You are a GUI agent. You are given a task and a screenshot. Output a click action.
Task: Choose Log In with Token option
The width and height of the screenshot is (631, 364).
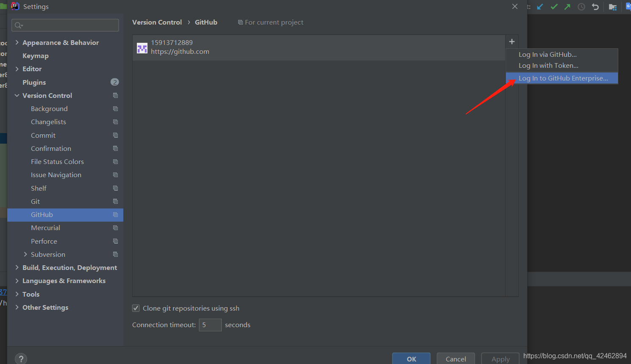pos(562,66)
